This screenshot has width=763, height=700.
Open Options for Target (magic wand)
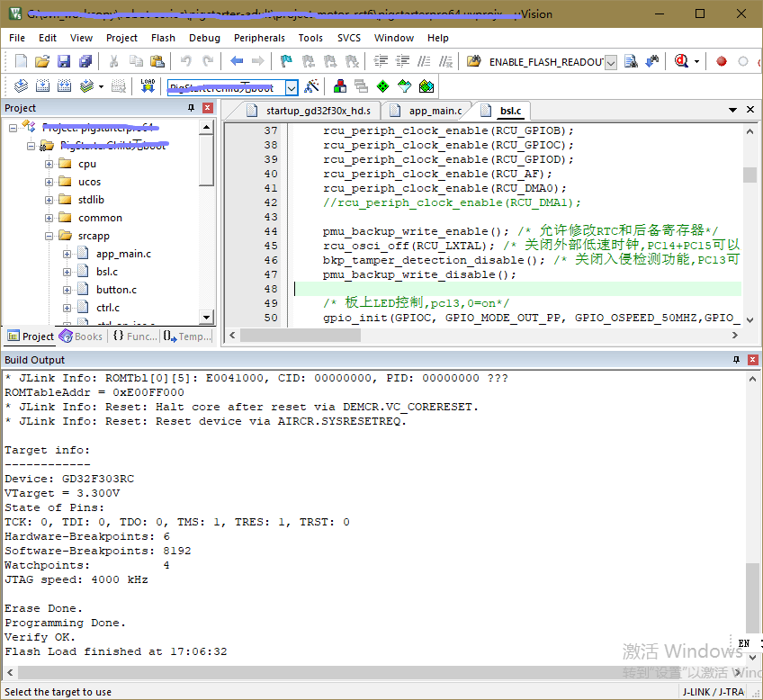click(311, 86)
